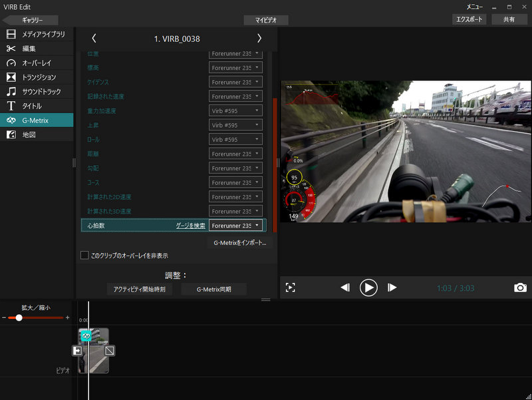Select the G-Metrix sidebar item

[x=37, y=120]
